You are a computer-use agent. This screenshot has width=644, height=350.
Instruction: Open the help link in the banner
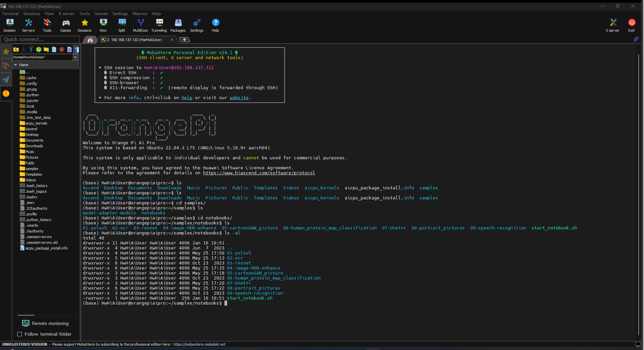(x=187, y=98)
